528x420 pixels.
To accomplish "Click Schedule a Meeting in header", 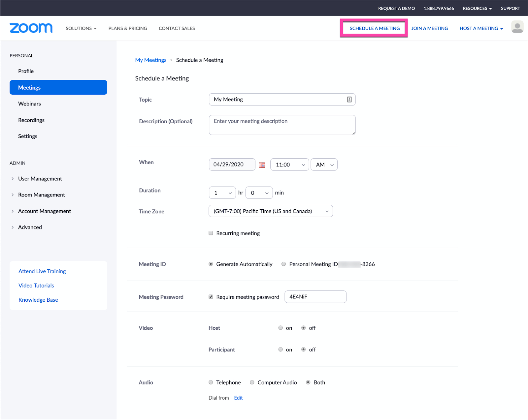I will pos(375,28).
